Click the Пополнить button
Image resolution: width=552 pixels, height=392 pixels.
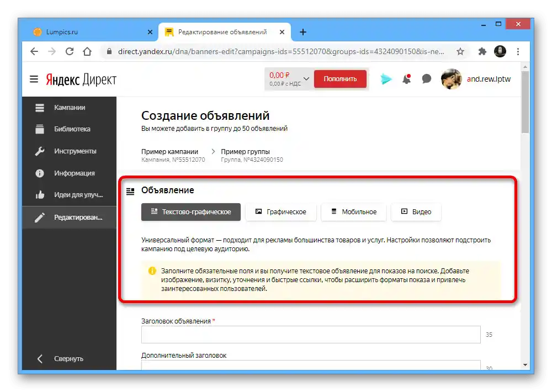[x=340, y=79]
